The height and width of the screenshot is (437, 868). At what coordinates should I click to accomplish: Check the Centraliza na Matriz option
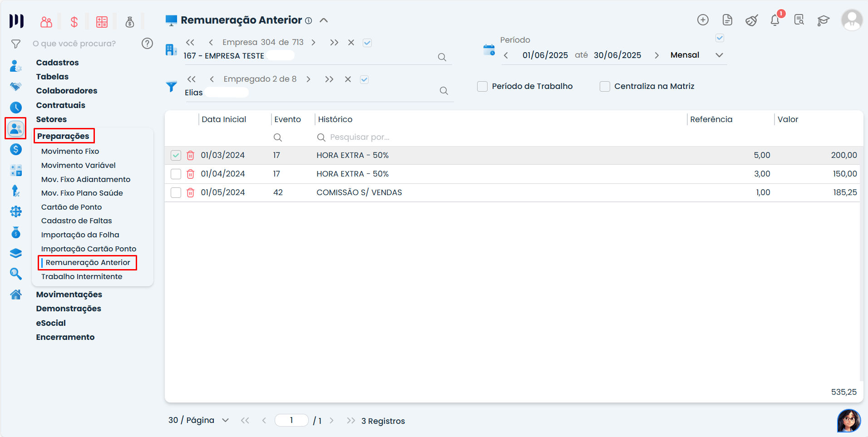click(605, 86)
